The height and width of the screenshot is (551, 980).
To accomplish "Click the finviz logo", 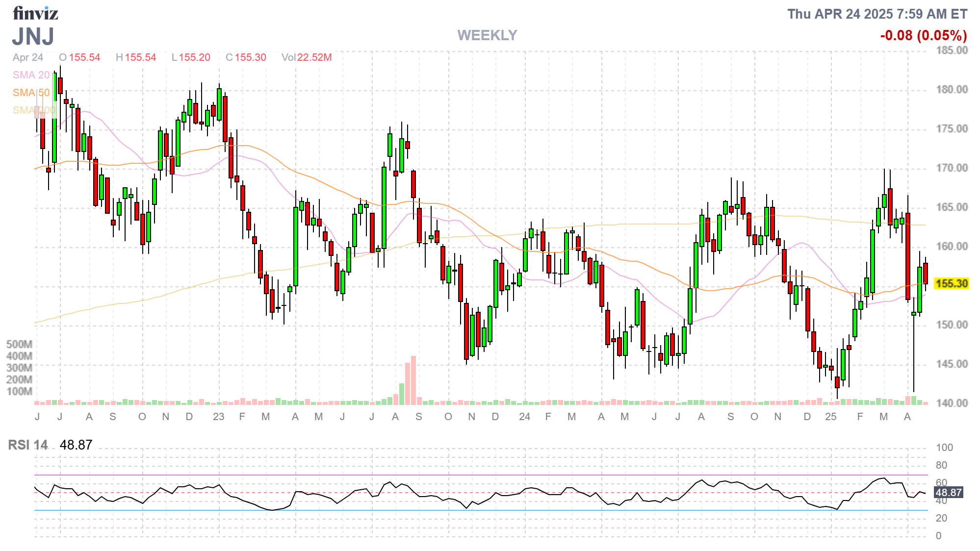I will pyautogui.click(x=35, y=13).
